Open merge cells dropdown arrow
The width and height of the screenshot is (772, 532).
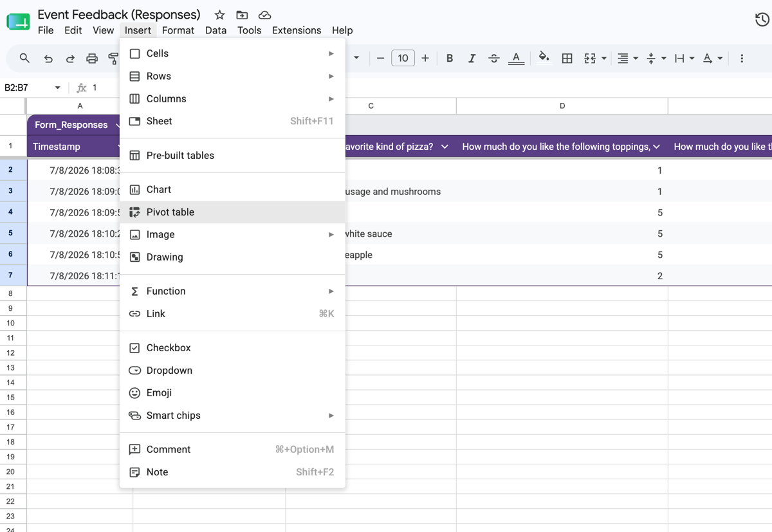pyautogui.click(x=604, y=59)
